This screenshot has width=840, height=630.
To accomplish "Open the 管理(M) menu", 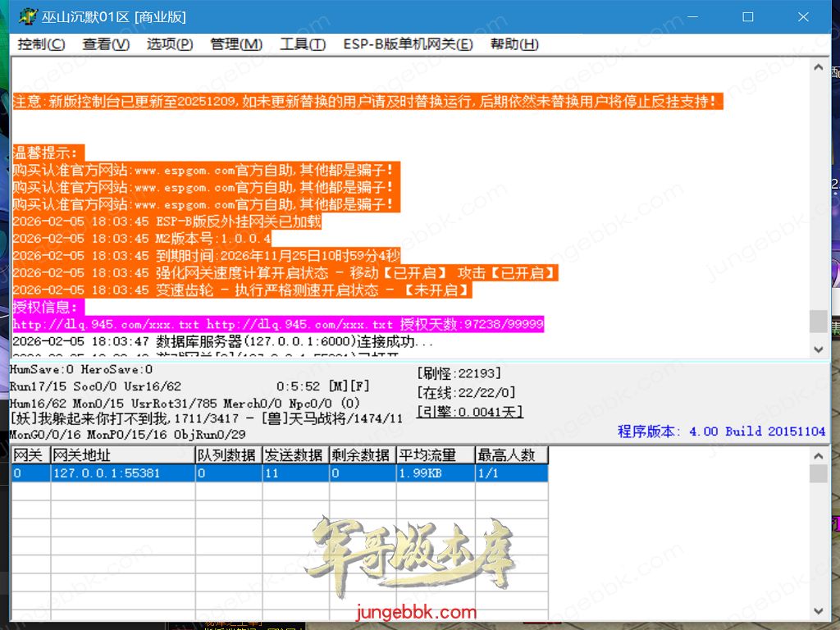I will [x=236, y=44].
